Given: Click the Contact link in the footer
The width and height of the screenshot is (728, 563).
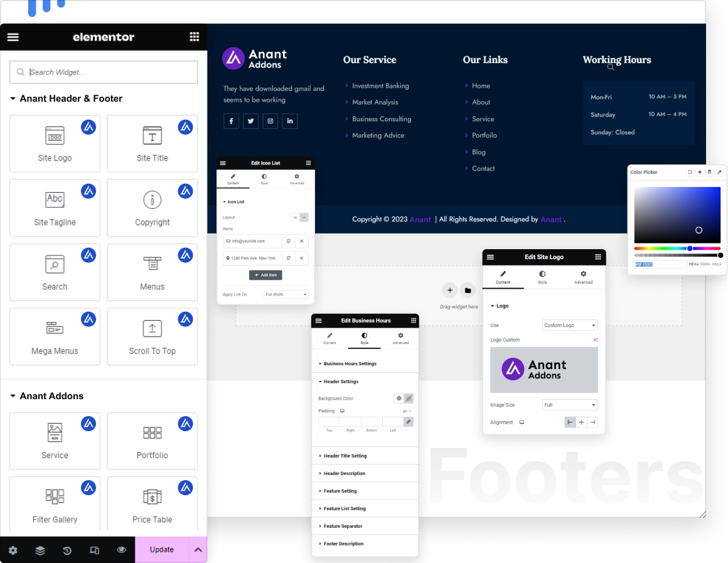Looking at the screenshot, I should tap(483, 169).
